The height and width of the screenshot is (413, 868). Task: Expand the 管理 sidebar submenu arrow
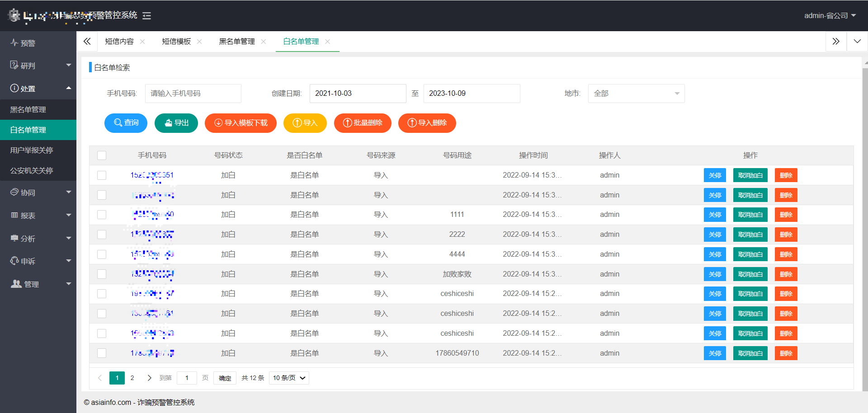click(x=69, y=284)
